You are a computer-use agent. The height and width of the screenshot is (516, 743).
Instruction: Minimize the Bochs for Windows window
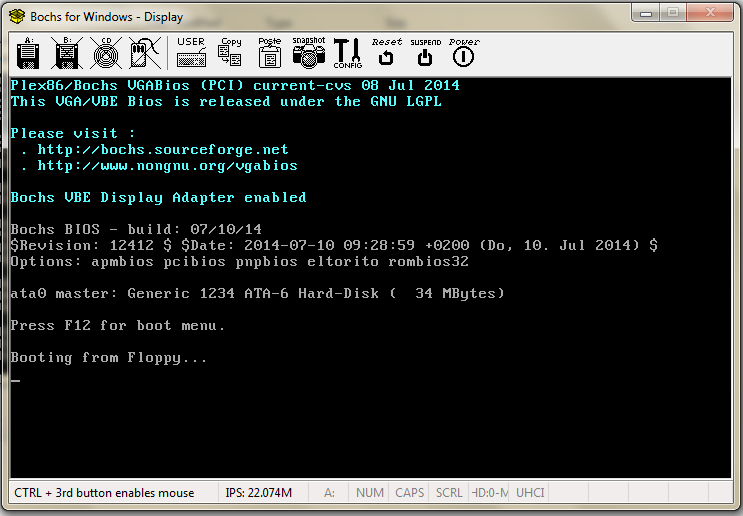coord(646,13)
